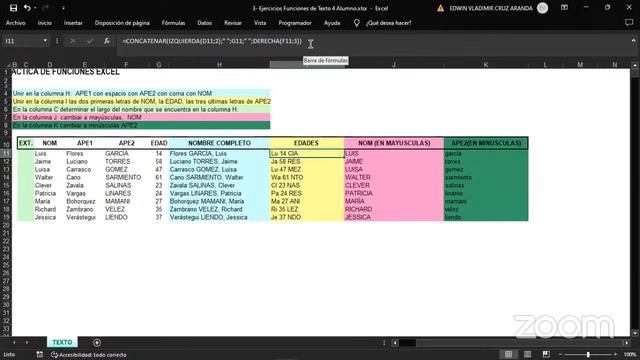Click inside the formula bar CONCATENAR formula
The width and height of the screenshot is (640, 360).
pyautogui.click(x=212, y=41)
